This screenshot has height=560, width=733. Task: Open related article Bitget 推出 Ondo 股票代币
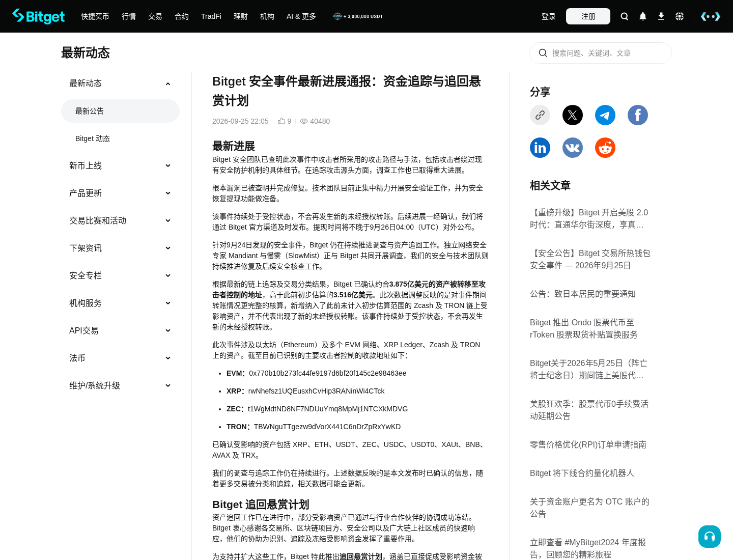(x=584, y=328)
